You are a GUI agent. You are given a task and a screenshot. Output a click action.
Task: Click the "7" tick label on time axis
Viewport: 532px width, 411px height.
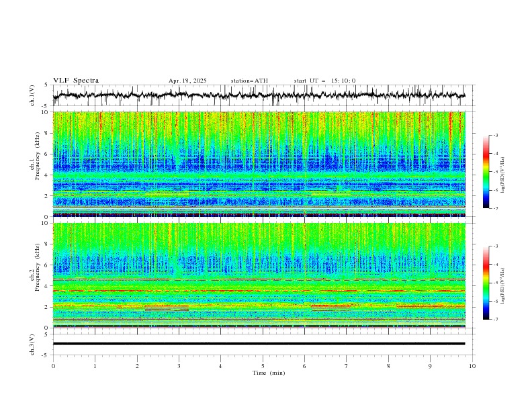(x=347, y=366)
